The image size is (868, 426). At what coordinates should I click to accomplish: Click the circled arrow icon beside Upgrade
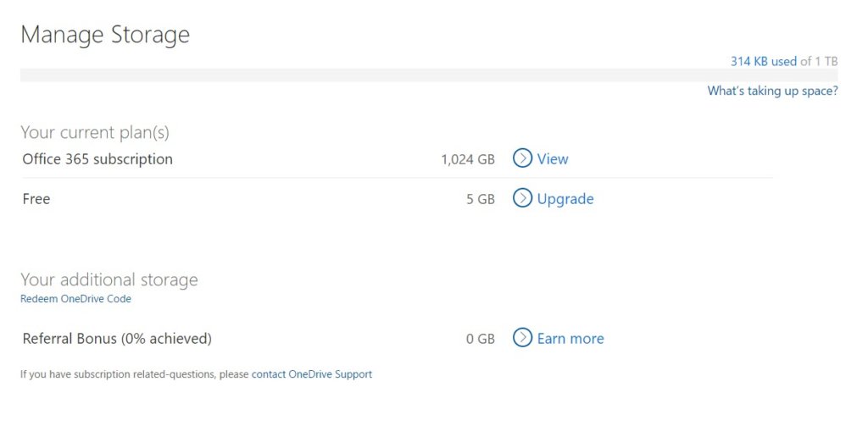pos(522,199)
